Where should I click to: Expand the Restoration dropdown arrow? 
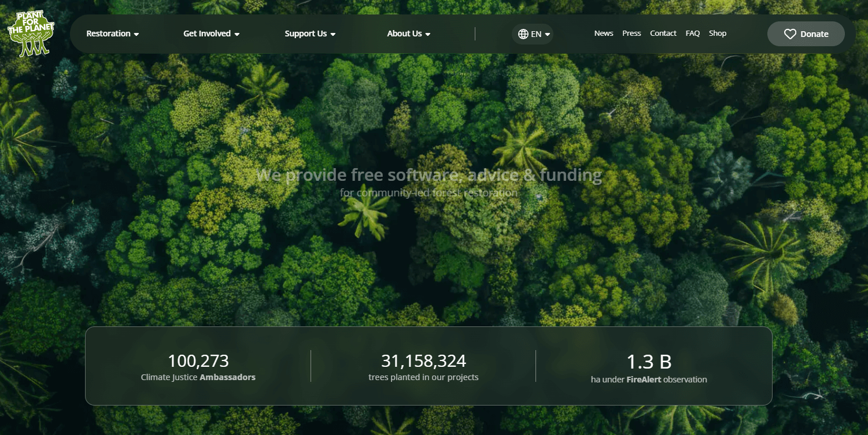pyautogui.click(x=136, y=35)
